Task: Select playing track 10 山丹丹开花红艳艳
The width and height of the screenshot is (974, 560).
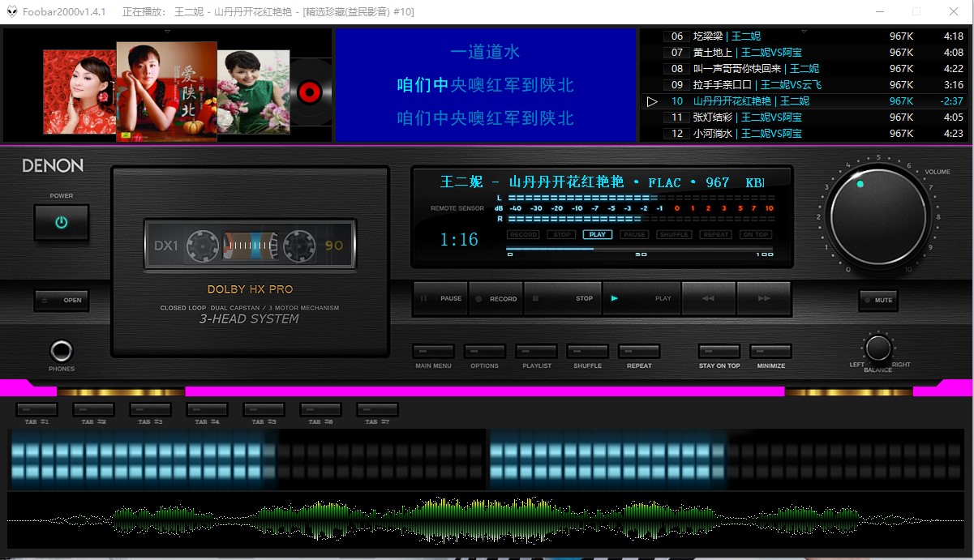Action: 803,101
